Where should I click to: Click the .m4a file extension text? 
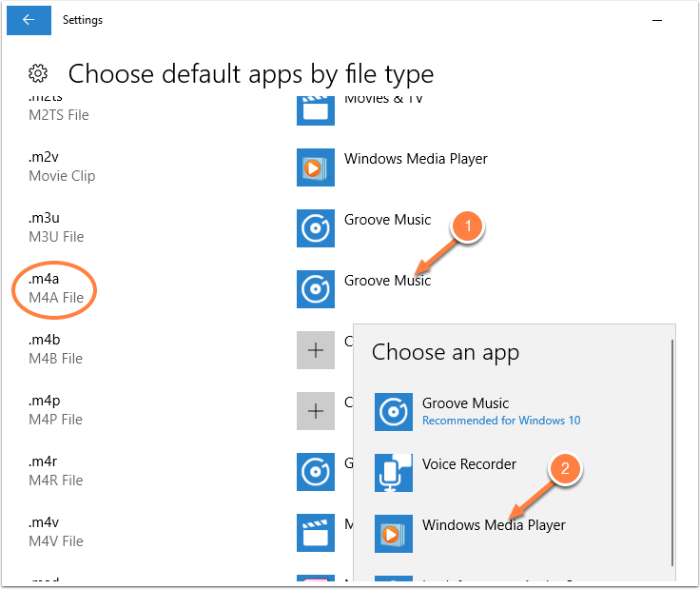coord(44,279)
